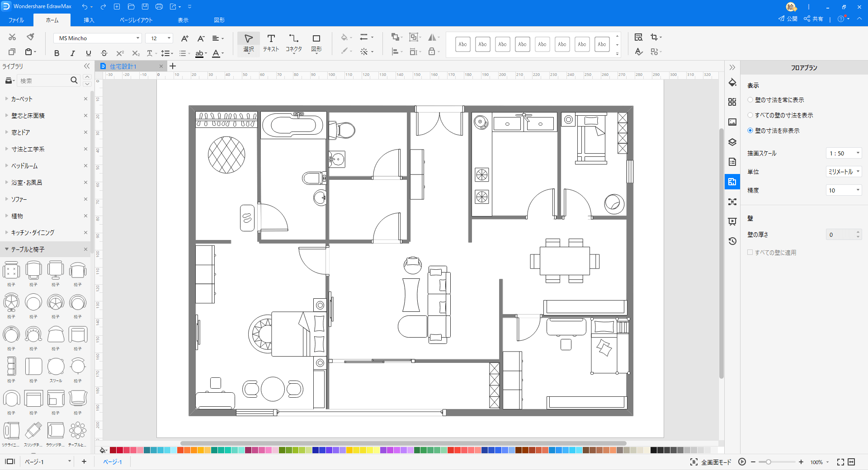Increase font size
868x470 pixels.
point(184,38)
